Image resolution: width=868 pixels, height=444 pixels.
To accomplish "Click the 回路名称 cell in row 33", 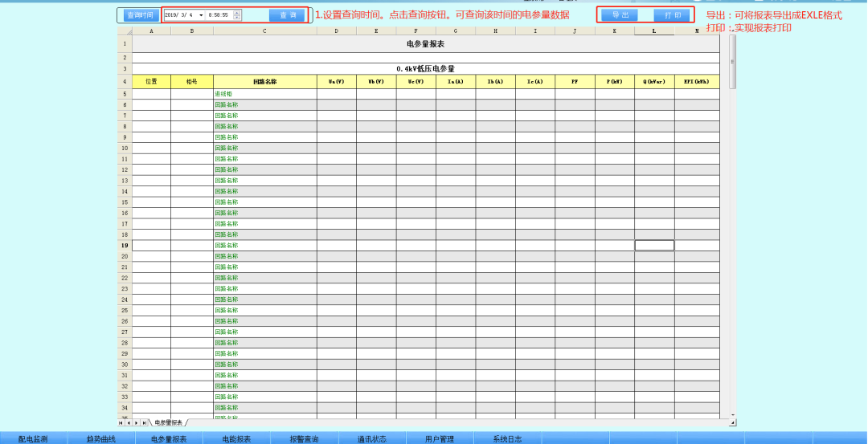I will click(x=264, y=397).
